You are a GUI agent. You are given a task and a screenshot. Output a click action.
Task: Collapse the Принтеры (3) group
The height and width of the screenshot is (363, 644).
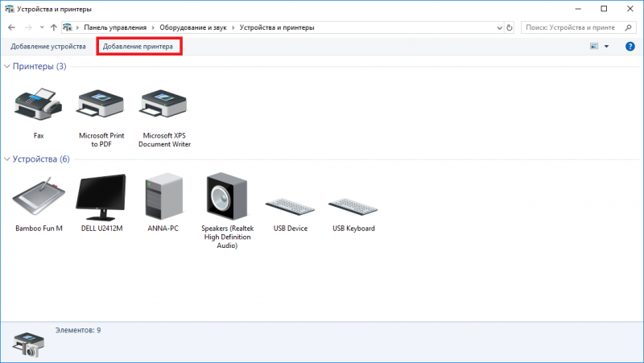coord(8,66)
